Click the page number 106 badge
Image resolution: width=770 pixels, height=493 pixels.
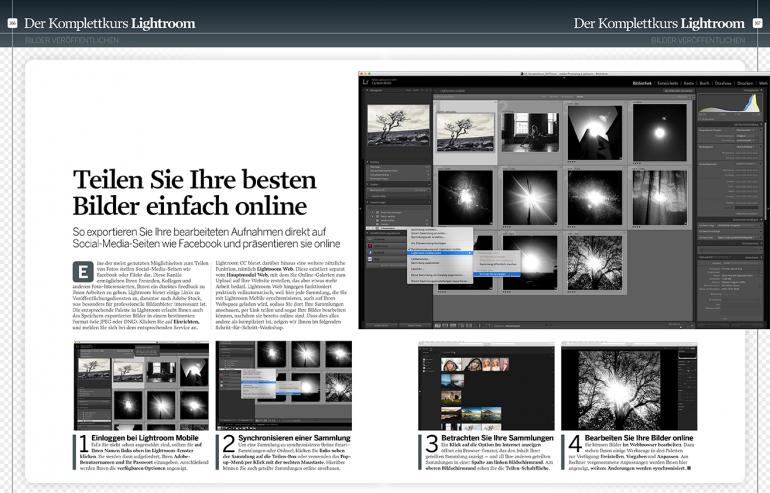click(x=13, y=23)
